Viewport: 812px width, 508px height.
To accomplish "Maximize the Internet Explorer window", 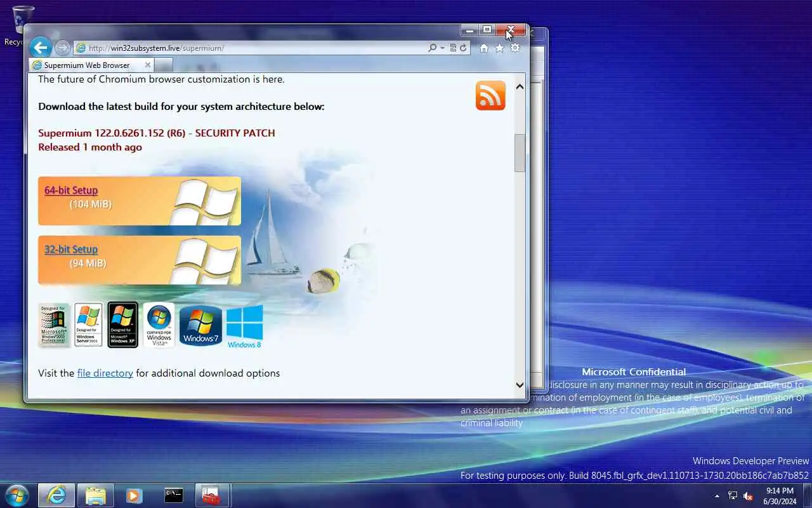I will point(487,30).
